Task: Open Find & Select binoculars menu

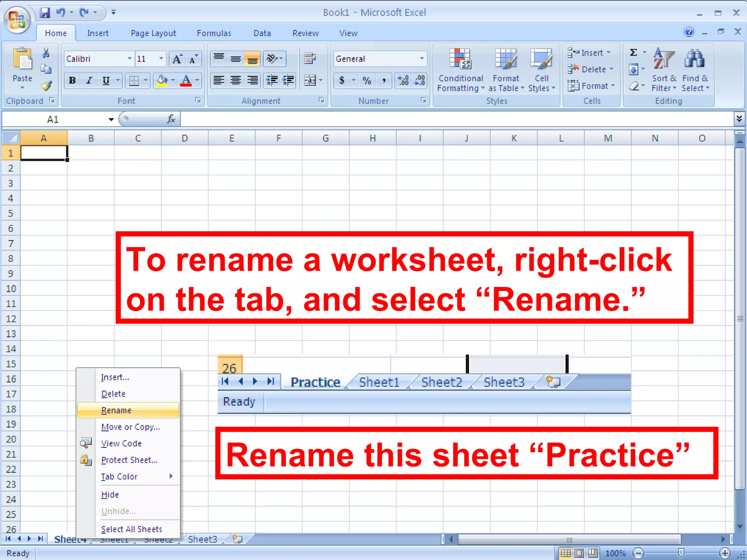Action: click(695, 71)
